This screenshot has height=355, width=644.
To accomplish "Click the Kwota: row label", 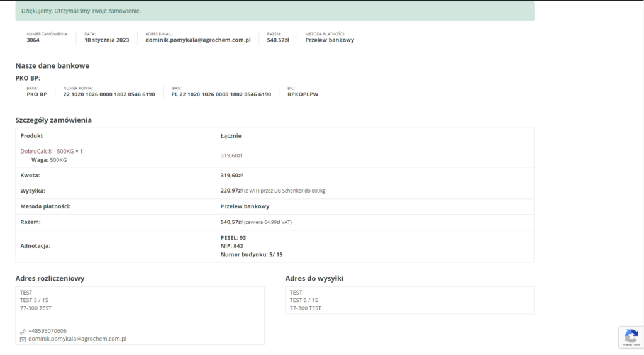I will (x=30, y=175).
